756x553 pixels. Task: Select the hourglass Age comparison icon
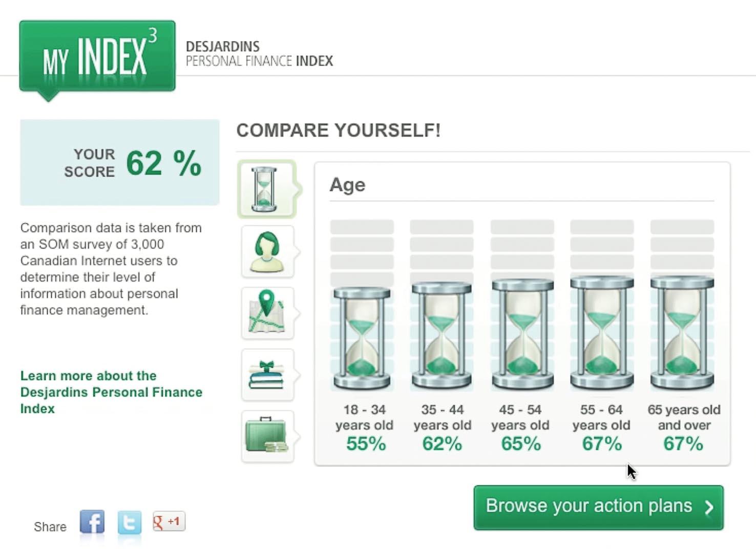coord(266,189)
